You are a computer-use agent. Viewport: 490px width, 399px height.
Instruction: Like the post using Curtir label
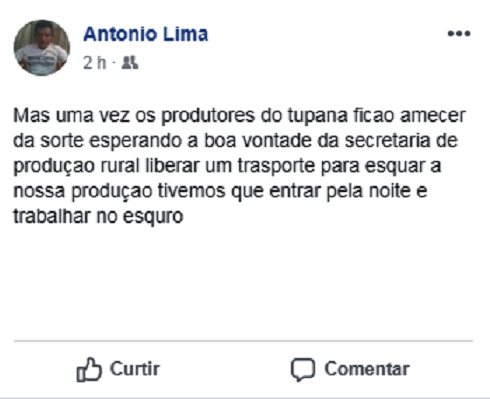click(135, 369)
